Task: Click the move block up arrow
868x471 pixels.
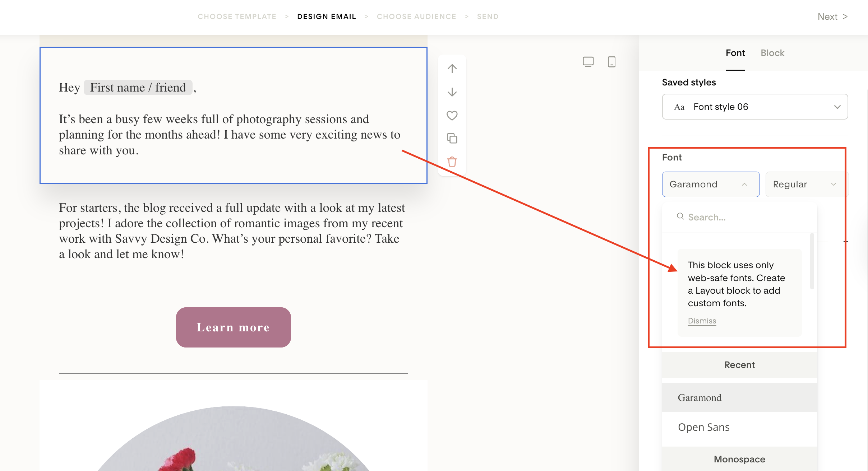Action: [x=452, y=68]
